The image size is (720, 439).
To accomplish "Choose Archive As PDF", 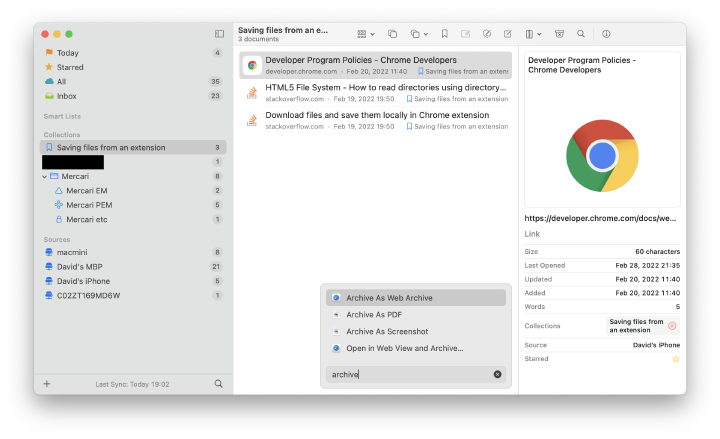I will [x=416, y=315].
